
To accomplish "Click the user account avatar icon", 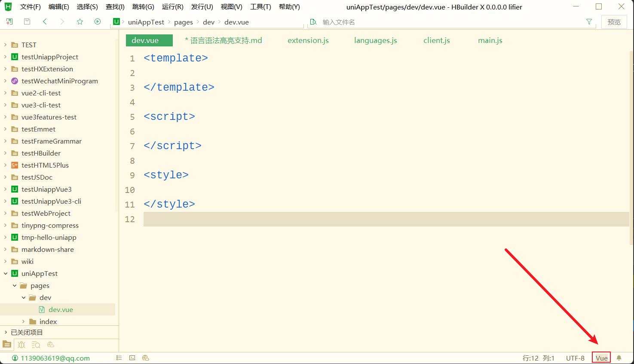I will (x=15, y=358).
